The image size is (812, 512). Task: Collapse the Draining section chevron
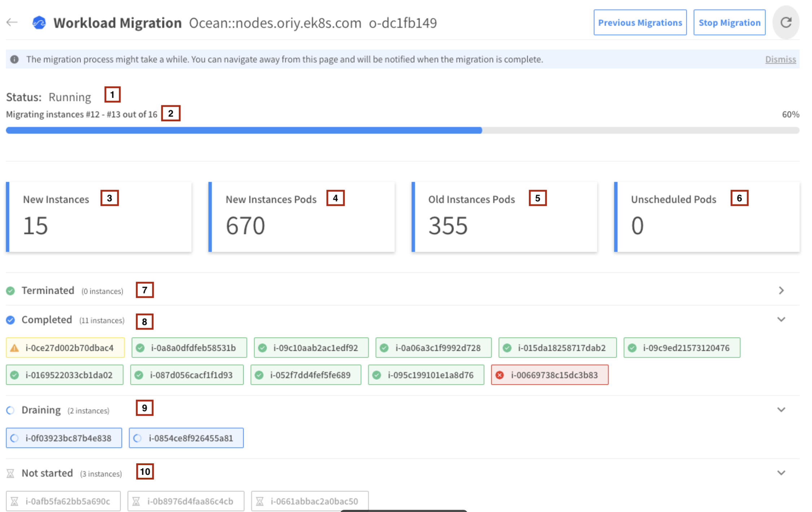pos(781,410)
